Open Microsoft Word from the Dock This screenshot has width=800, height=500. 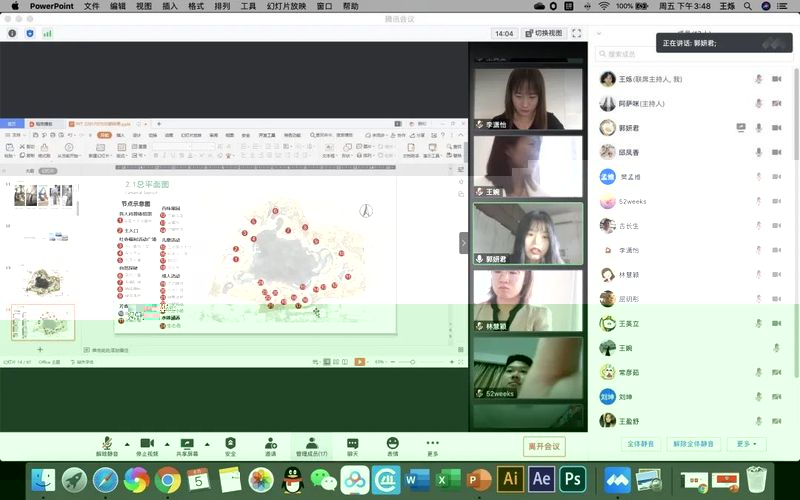(416, 480)
